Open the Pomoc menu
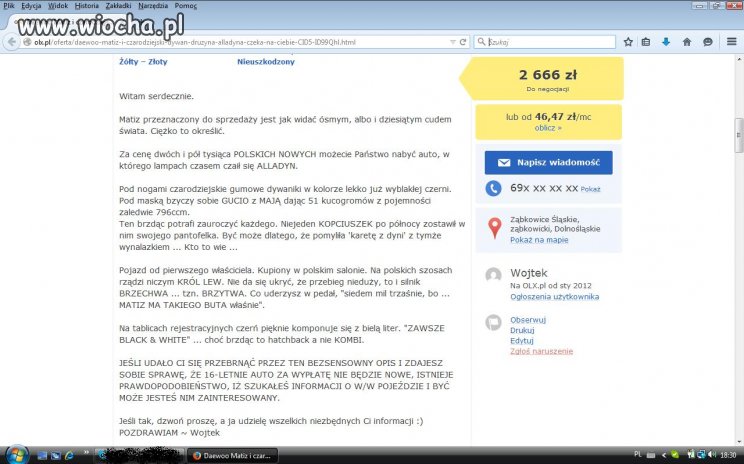 186,6
